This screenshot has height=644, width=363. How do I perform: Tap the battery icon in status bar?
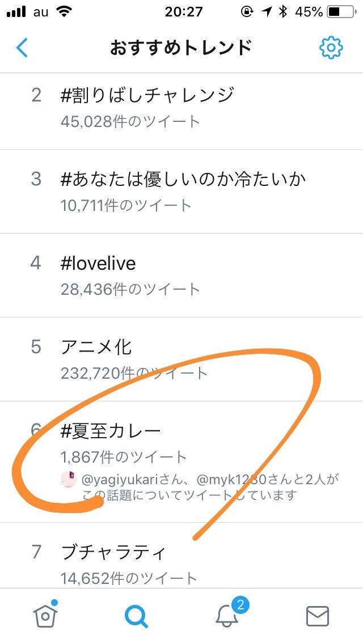click(340, 12)
